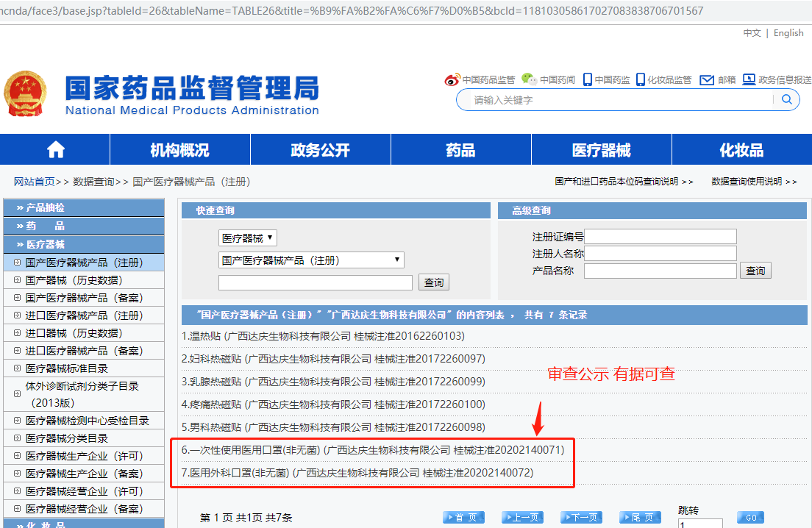Open record 1 温热贴
Image resolution: width=812 pixels, height=528 pixels.
coord(323,337)
